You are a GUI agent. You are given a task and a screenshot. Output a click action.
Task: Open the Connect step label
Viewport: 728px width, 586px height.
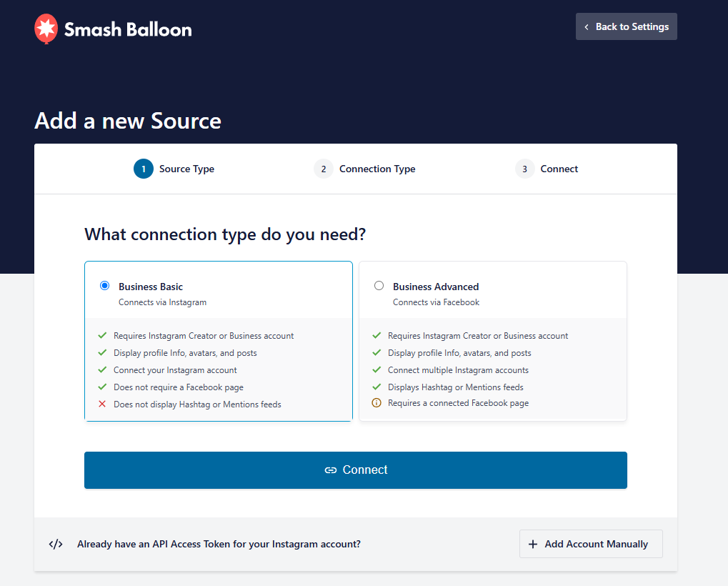click(559, 169)
